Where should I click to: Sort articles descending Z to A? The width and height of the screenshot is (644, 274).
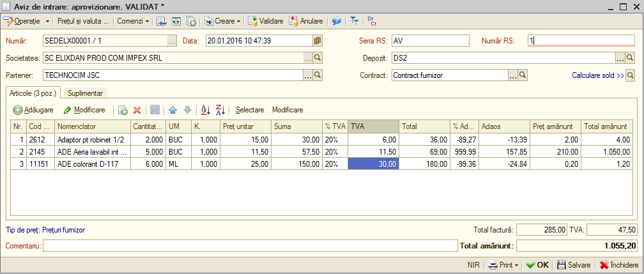(220, 110)
